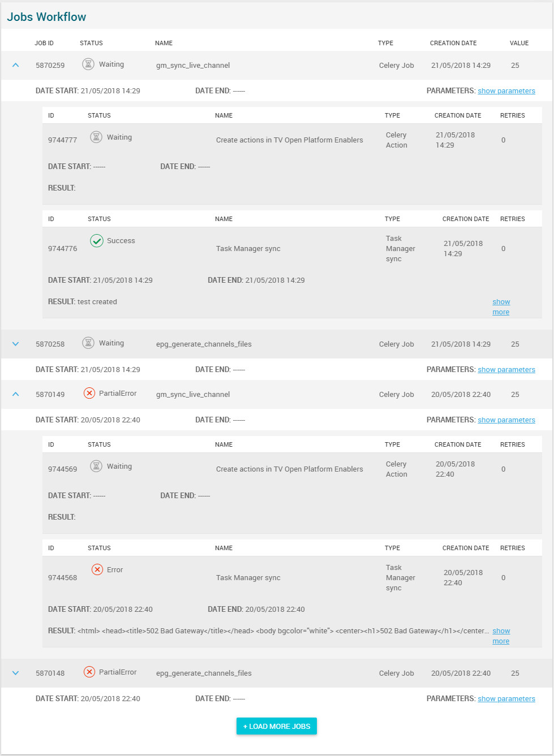The width and height of the screenshot is (554, 756).
Task: Show parameters for job 5870149
Action: (x=506, y=420)
